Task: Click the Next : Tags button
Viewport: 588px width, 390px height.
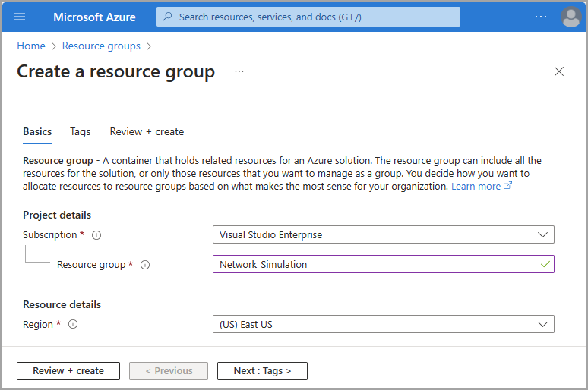Action: pyautogui.click(x=262, y=371)
